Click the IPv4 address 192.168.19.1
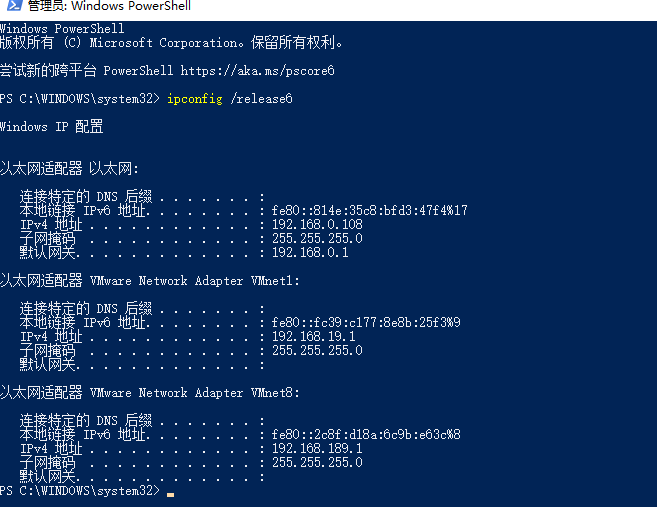The height and width of the screenshot is (507, 657). pyautogui.click(x=313, y=336)
